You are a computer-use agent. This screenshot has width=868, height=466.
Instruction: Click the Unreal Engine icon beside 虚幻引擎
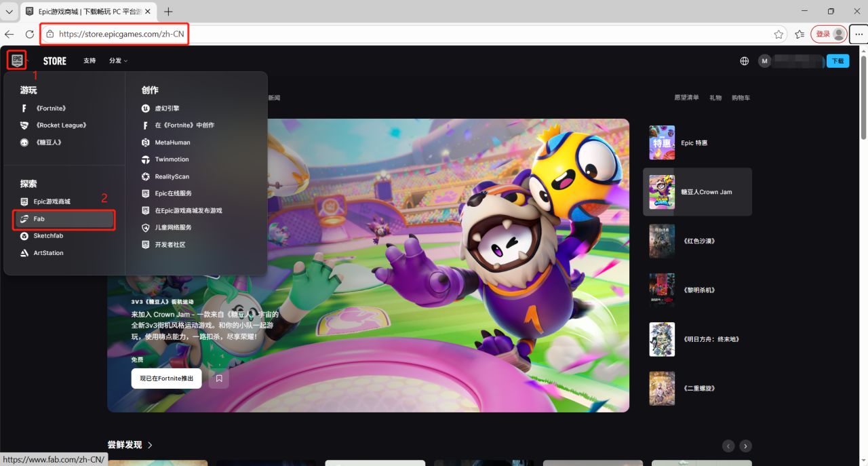click(145, 108)
